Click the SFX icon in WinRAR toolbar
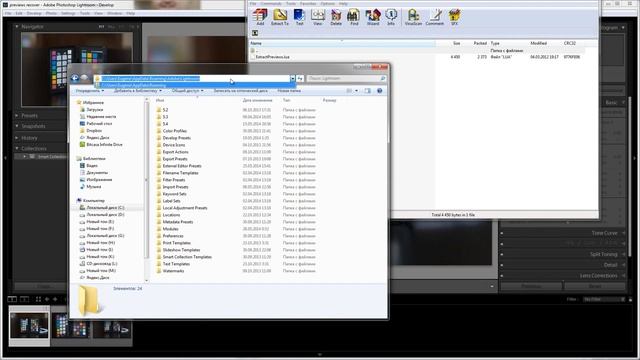This screenshot has height=360, width=640. pos(454,16)
